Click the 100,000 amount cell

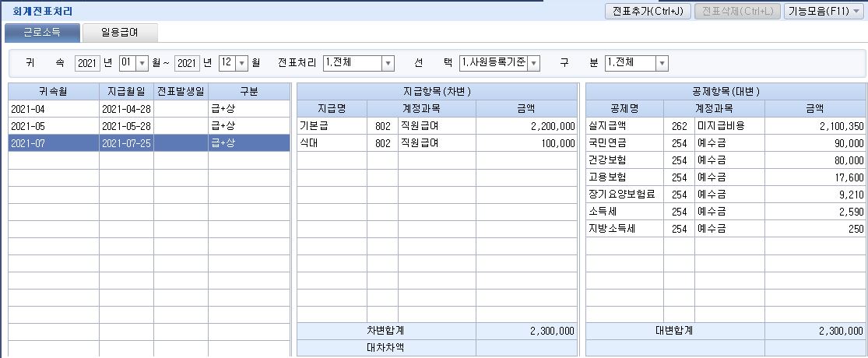(526, 143)
